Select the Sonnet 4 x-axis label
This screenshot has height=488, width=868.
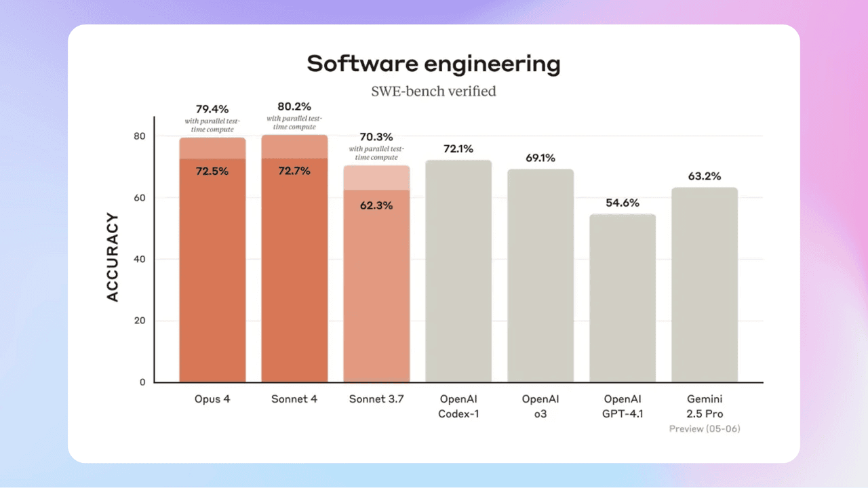294,399
